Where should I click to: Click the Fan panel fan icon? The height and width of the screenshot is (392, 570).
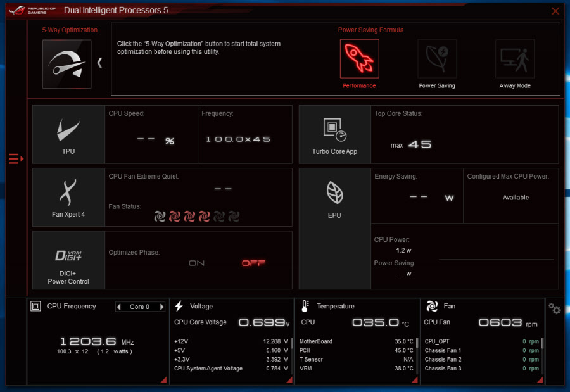[x=432, y=306]
